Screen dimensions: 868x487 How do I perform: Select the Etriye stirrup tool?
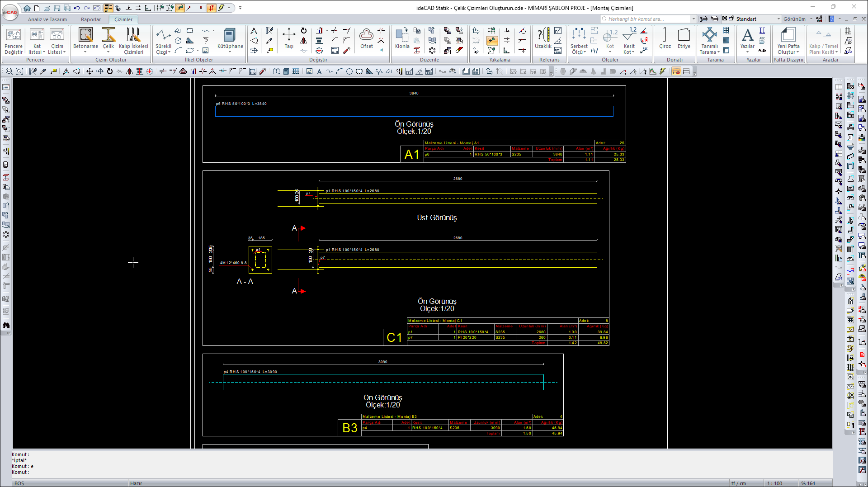coord(684,38)
